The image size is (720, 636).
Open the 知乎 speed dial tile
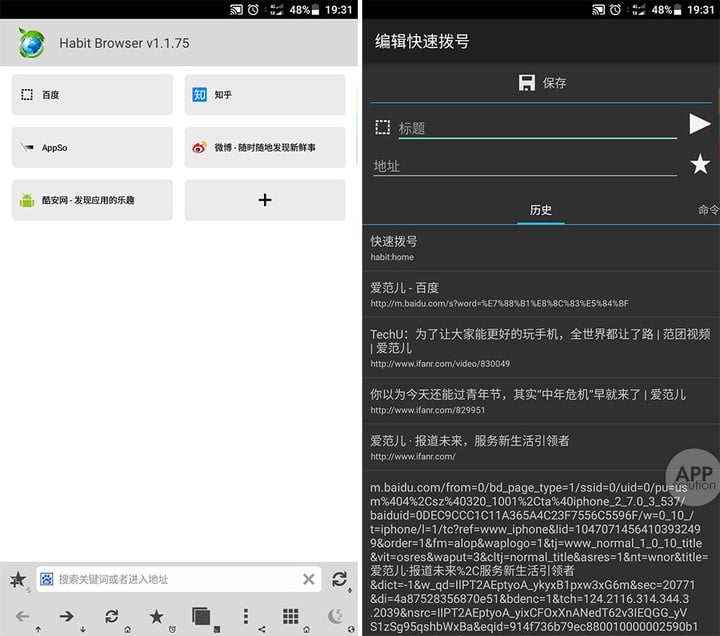pos(265,95)
